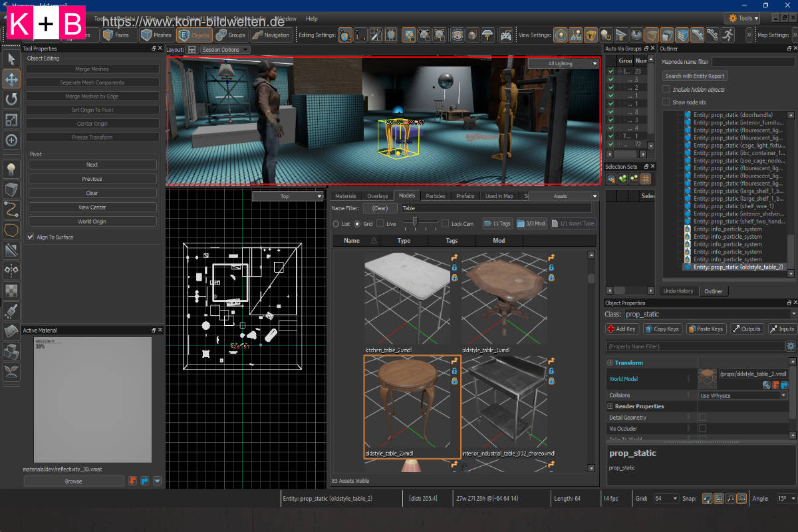798x532 pixels.
Task: Select the Paint brush tool in left toolbar
Action: [12, 310]
